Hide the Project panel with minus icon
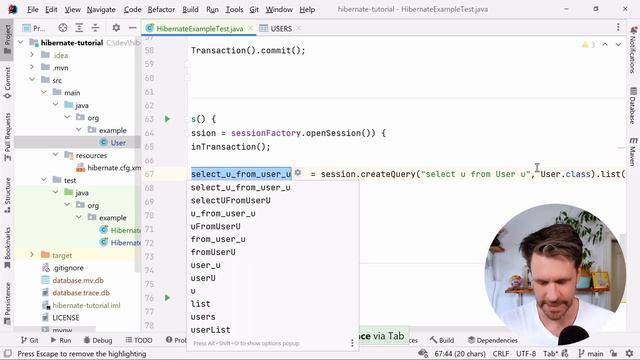Viewport: 640px width, 360px height. pos(132,28)
